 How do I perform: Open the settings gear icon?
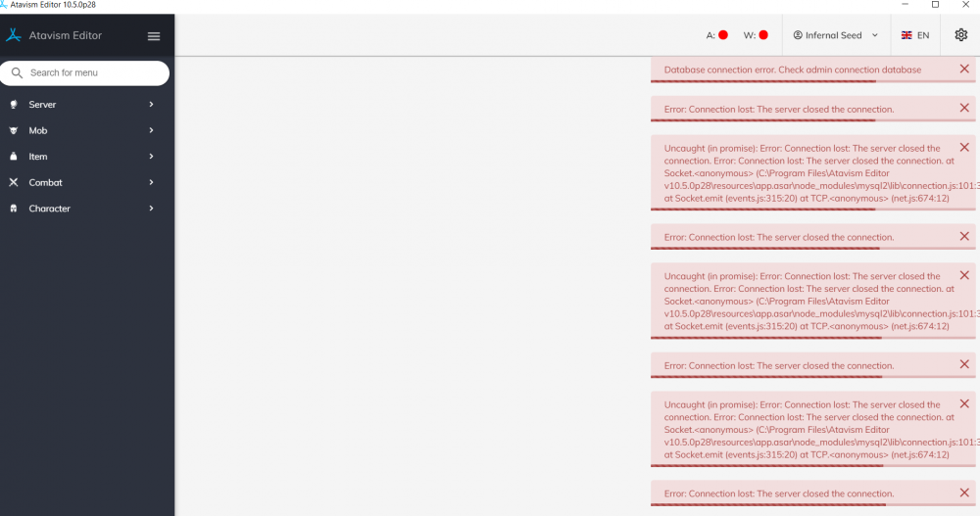point(960,35)
